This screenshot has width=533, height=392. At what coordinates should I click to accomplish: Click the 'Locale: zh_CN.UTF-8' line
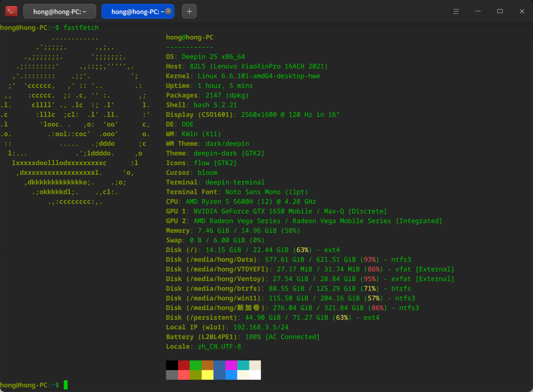[x=203, y=347]
